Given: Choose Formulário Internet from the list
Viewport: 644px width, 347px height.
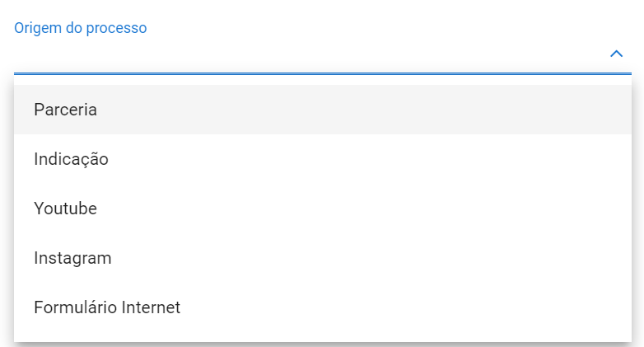Looking at the screenshot, I should 107,307.
